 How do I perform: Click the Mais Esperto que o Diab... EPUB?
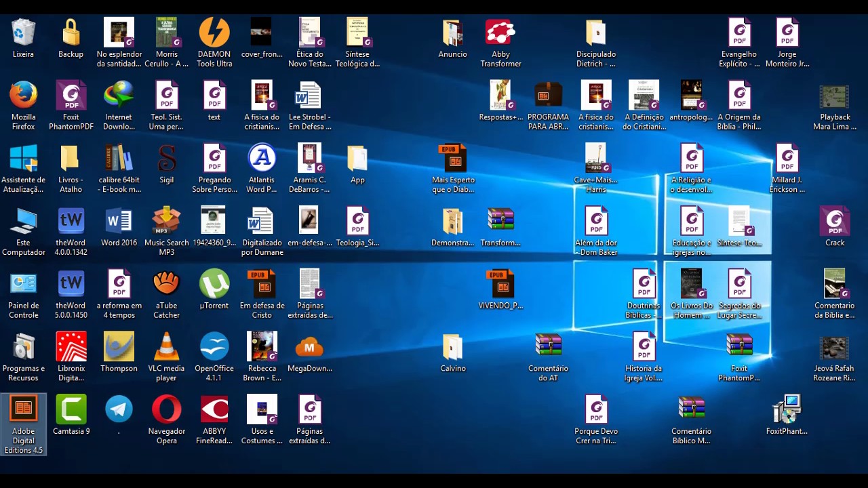pos(452,159)
